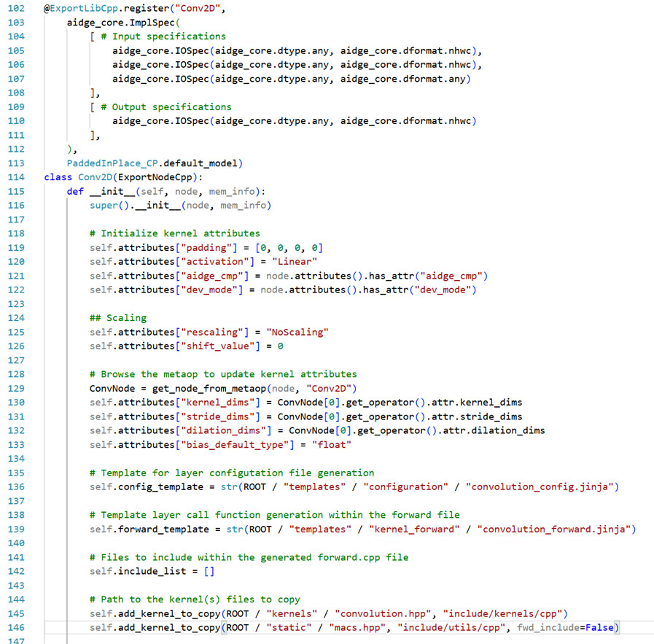Click the "convolution_forward.jinja" template filename

coord(556,528)
